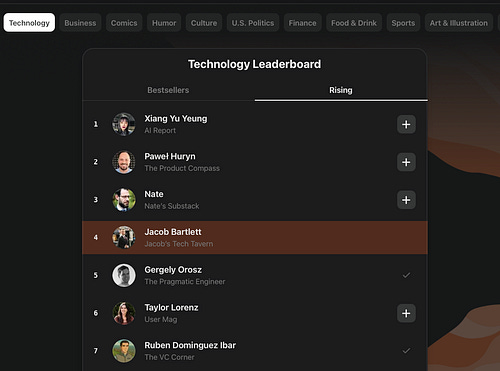Open the Food & Drink category

click(x=354, y=23)
